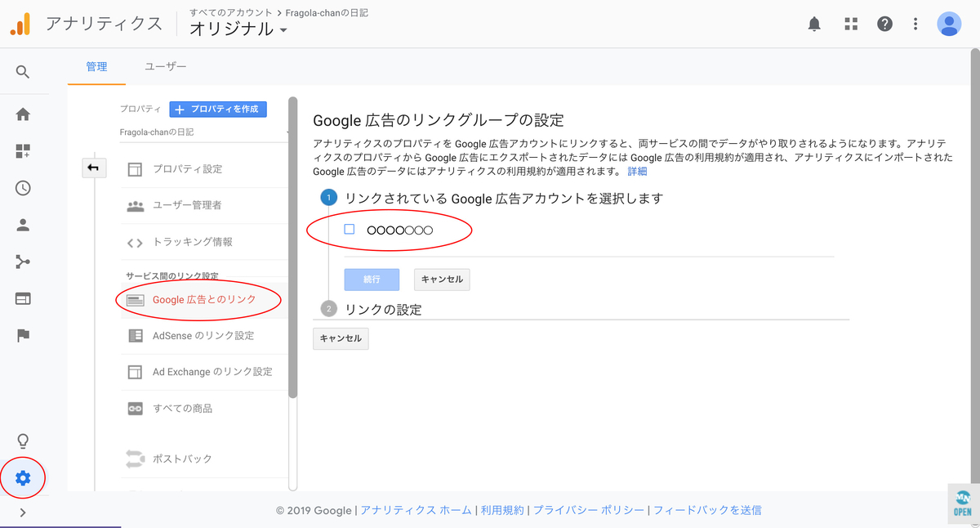This screenshot has height=528, width=980.
Task: Open the 詳細 link in the description
Action: pos(635,172)
